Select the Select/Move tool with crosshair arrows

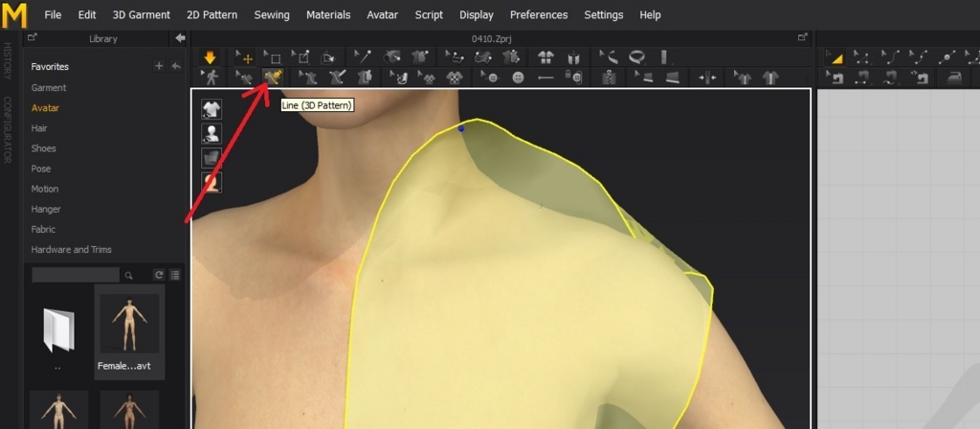pos(244,57)
